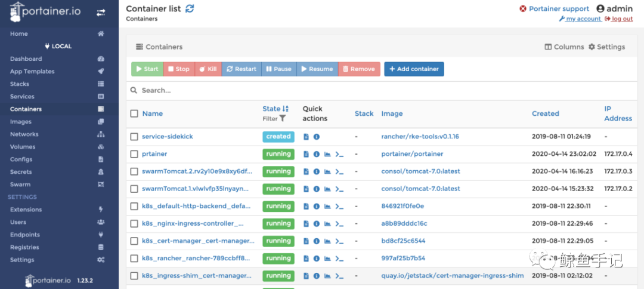Open the table Settings dropdown
Screen dimensions: 644x289
(606, 47)
